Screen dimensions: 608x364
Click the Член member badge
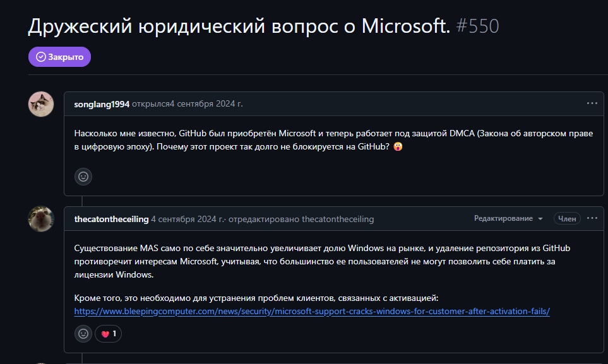click(x=567, y=218)
